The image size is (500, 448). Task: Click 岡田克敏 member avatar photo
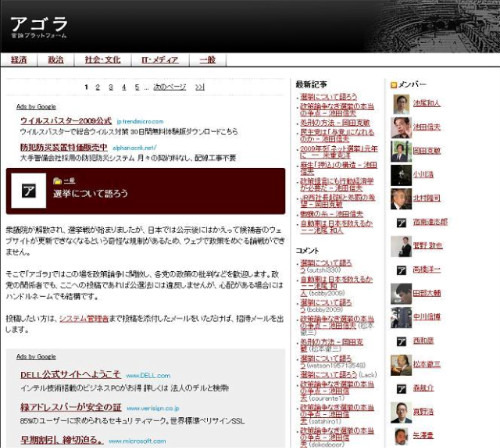point(401,151)
